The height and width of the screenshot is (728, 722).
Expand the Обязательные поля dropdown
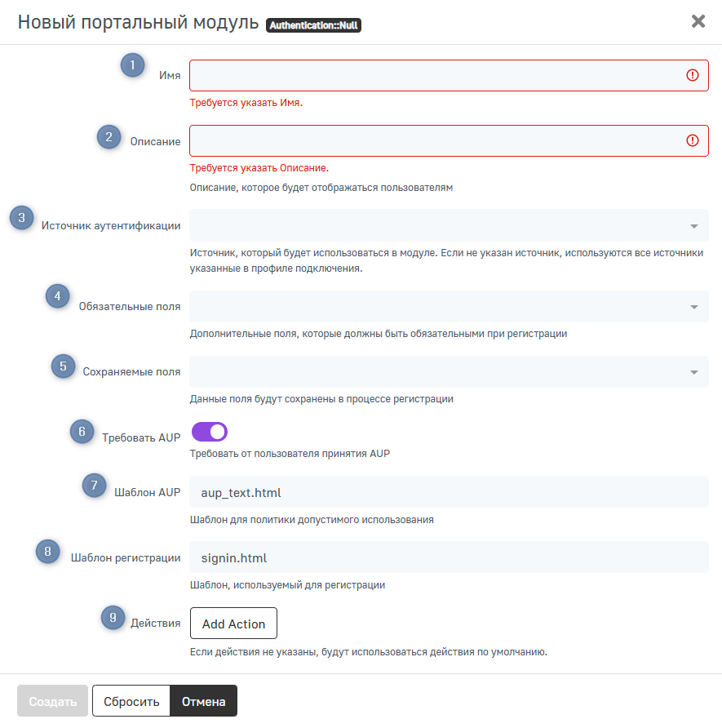coord(449,307)
